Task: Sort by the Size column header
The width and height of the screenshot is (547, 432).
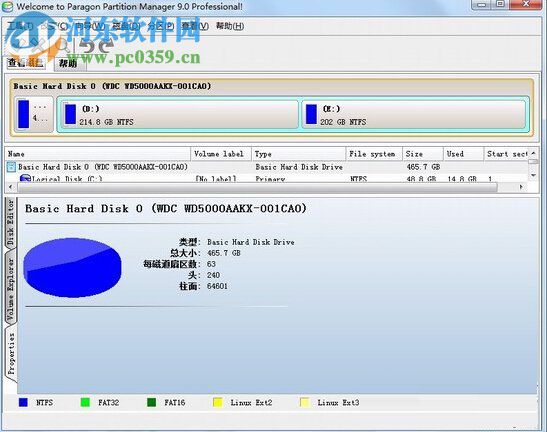Action: (423, 154)
